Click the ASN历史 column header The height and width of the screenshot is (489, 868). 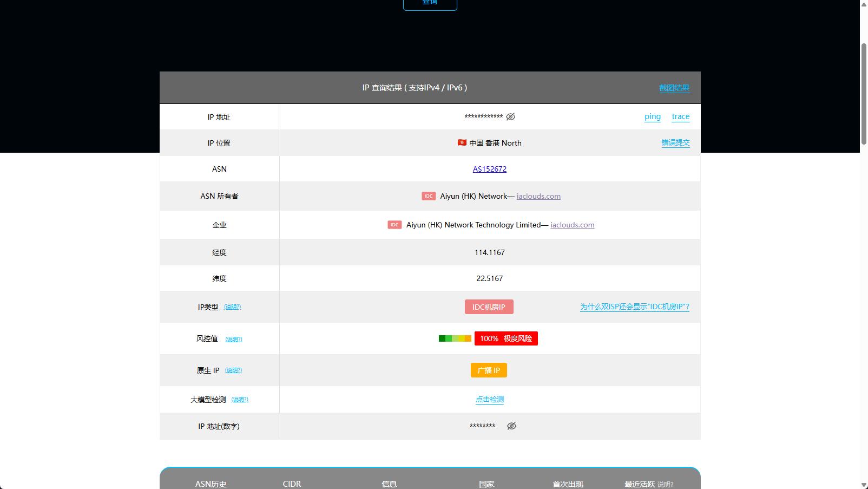211,484
